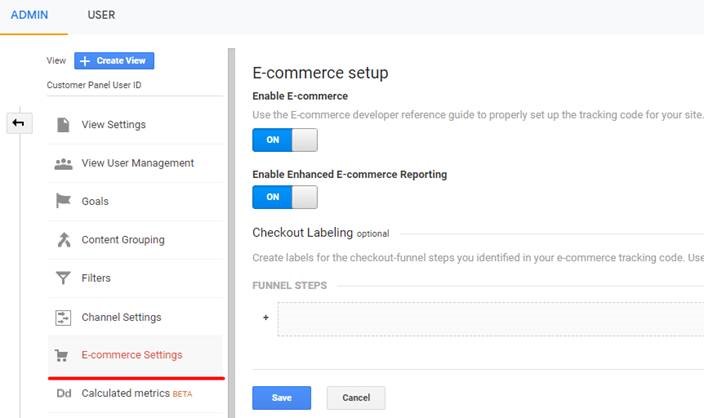Click the funnel step label field
This screenshot has height=418, width=704.
pos(490,319)
